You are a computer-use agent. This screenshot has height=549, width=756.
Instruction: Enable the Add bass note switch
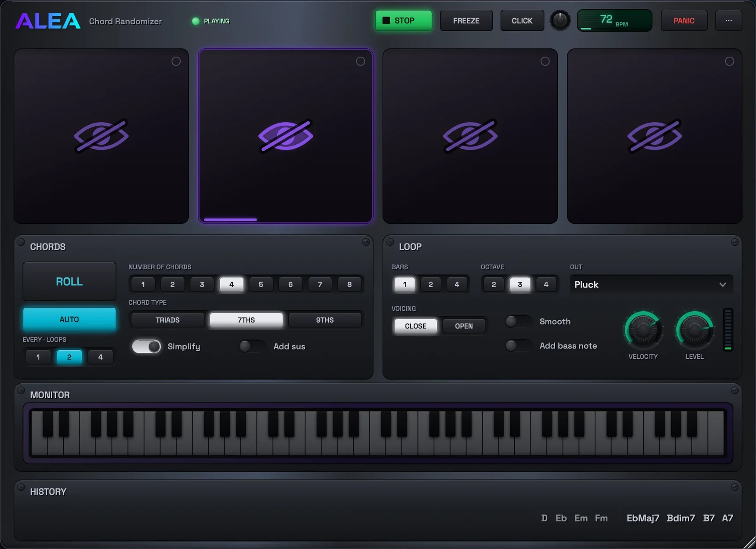pyautogui.click(x=518, y=345)
